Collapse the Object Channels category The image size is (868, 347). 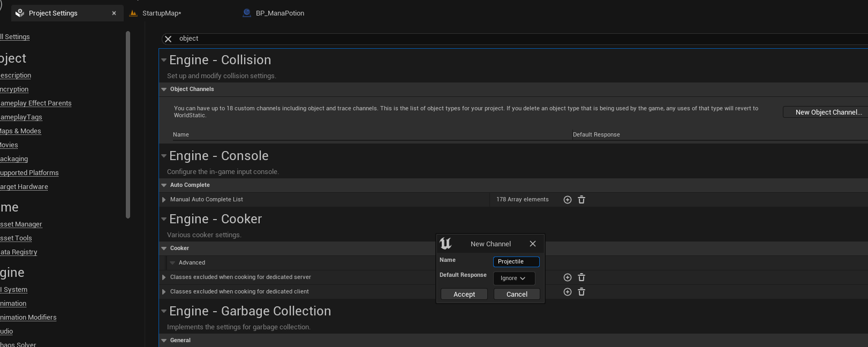click(164, 89)
